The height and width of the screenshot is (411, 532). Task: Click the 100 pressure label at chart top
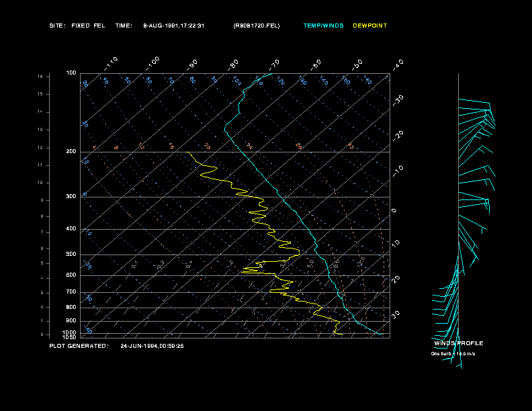tap(71, 73)
